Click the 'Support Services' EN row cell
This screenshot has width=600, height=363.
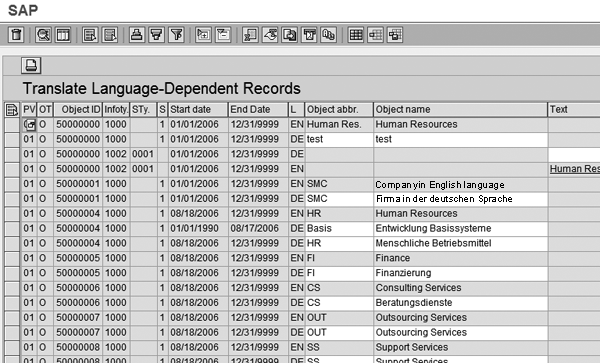460,347
